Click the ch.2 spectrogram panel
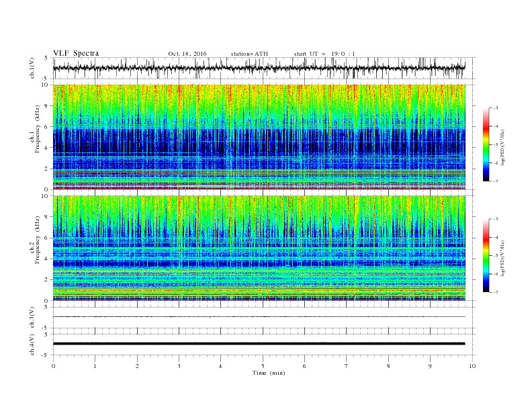The image size is (532, 411). [259, 248]
